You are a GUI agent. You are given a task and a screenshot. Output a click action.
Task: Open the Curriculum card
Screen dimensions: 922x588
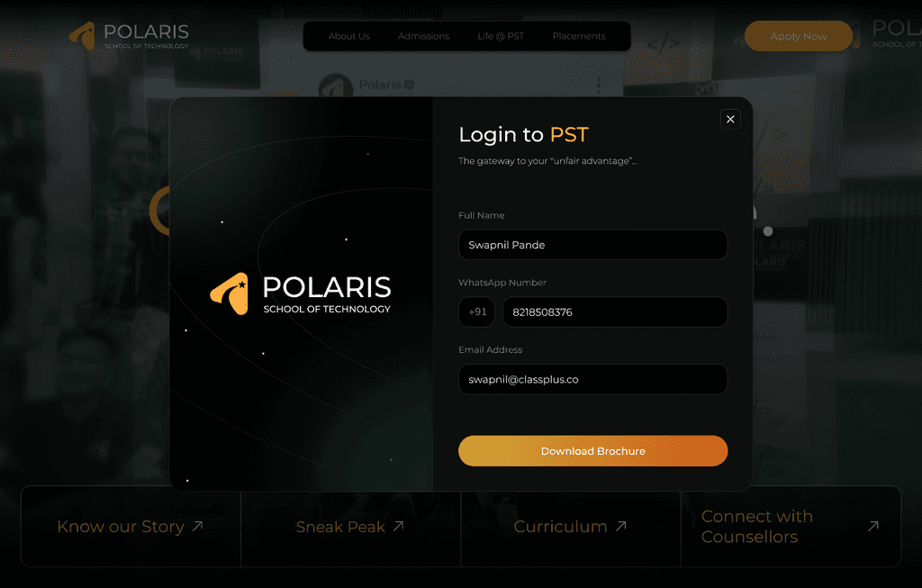571,526
